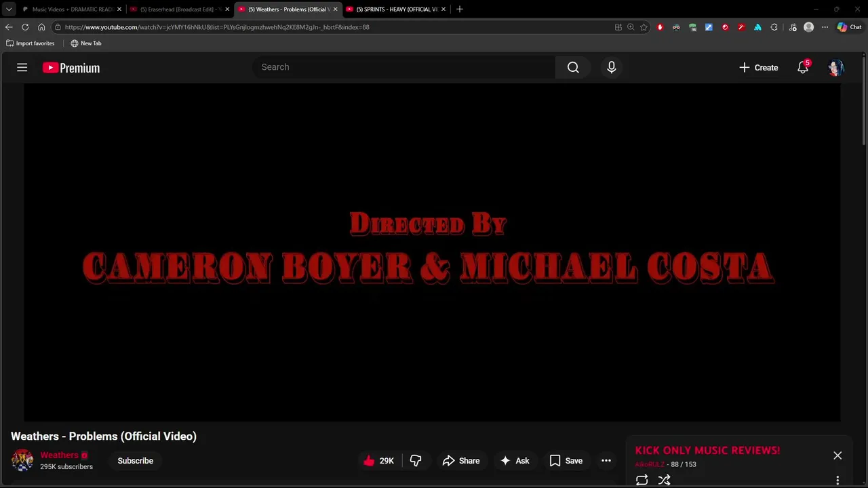Open a new browser tab
868x488 pixels.
pos(460,9)
